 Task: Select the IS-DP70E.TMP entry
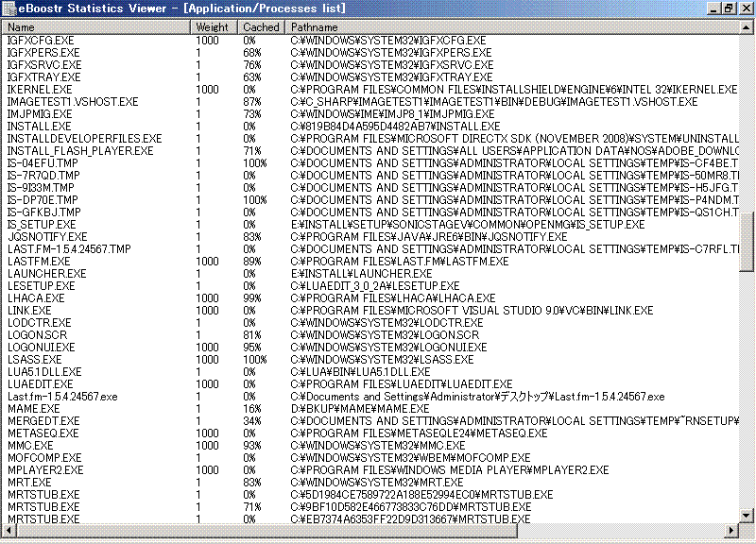pos(370,200)
